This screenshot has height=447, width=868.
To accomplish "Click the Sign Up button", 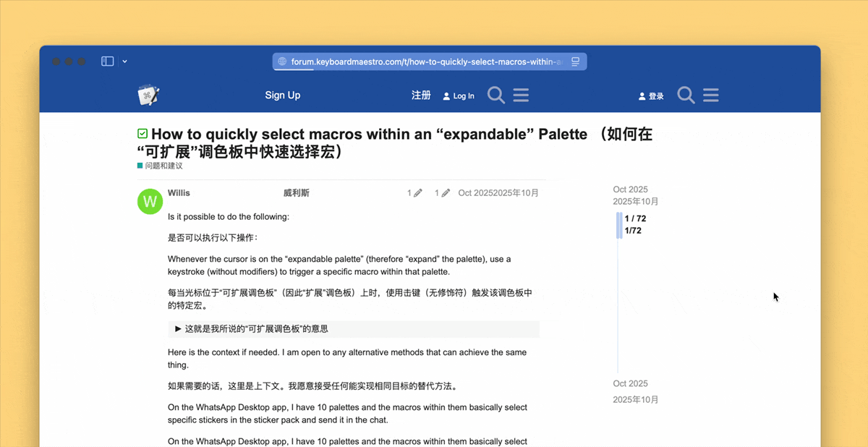I will pyautogui.click(x=283, y=95).
